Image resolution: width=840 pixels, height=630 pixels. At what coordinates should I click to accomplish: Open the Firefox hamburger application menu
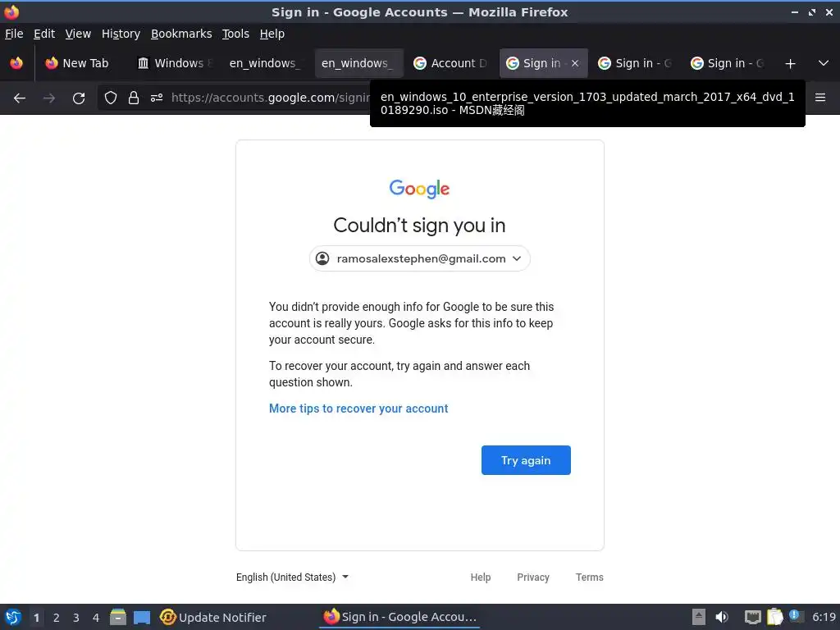[820, 98]
